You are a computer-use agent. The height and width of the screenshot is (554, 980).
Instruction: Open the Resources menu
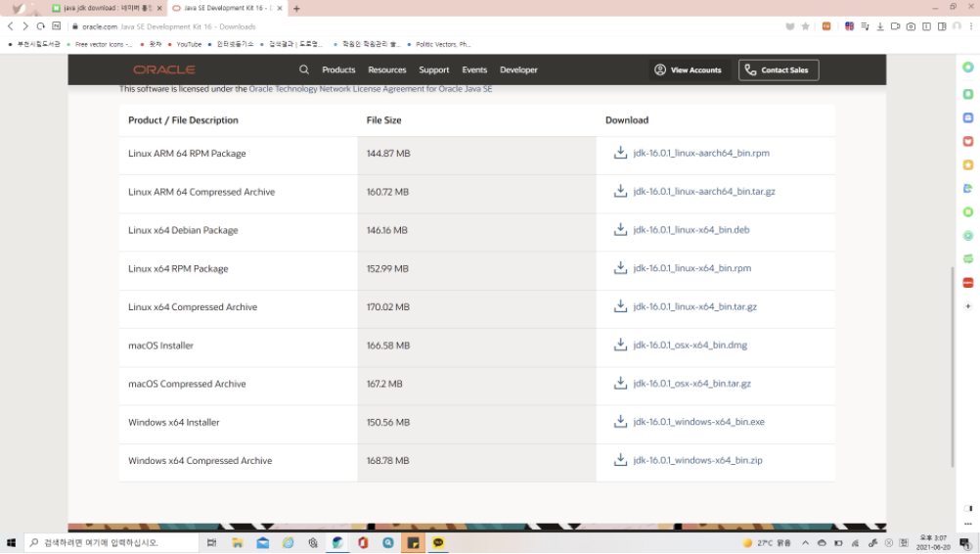[387, 69]
